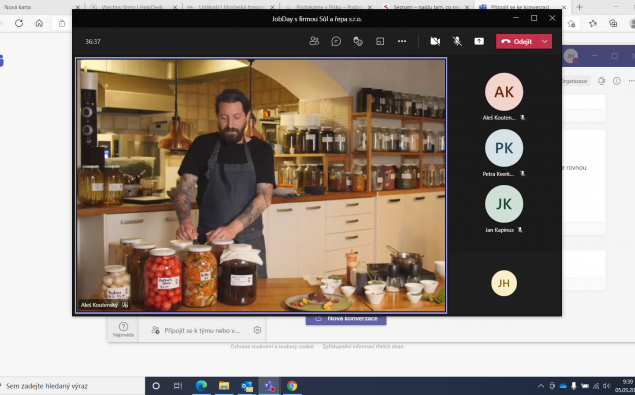Open Google Chrome from taskbar
This screenshot has height=395, width=635.
pos(292,386)
